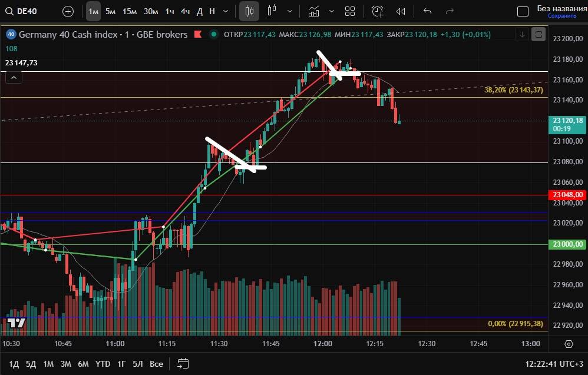Open the go-to-date calendar icon
This screenshot has width=588, height=375.
click(183, 364)
